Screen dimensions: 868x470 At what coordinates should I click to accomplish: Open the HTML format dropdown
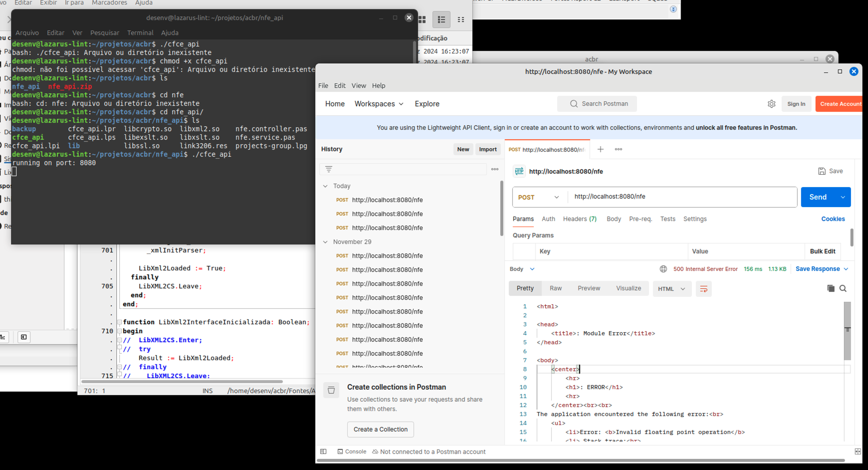(x=672, y=289)
